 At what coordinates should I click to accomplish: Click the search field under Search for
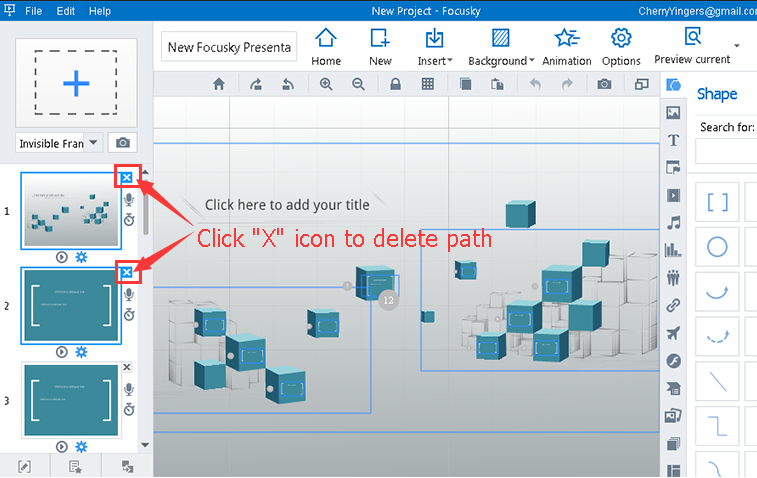point(726,151)
